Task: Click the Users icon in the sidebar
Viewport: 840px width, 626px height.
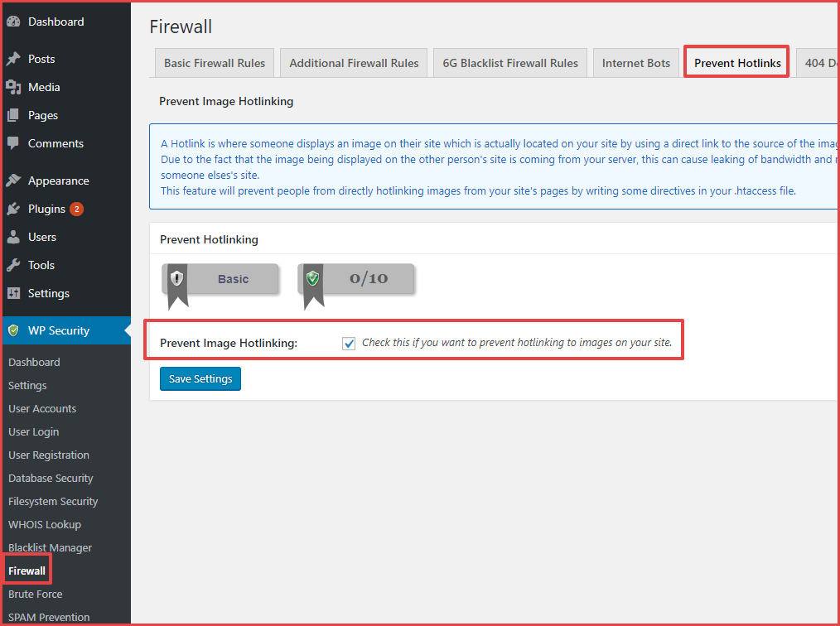Action: [12, 236]
